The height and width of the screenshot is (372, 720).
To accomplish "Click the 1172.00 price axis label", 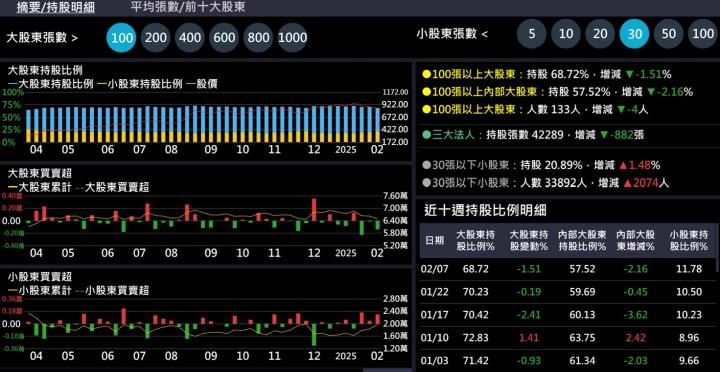I will pyautogui.click(x=395, y=92).
